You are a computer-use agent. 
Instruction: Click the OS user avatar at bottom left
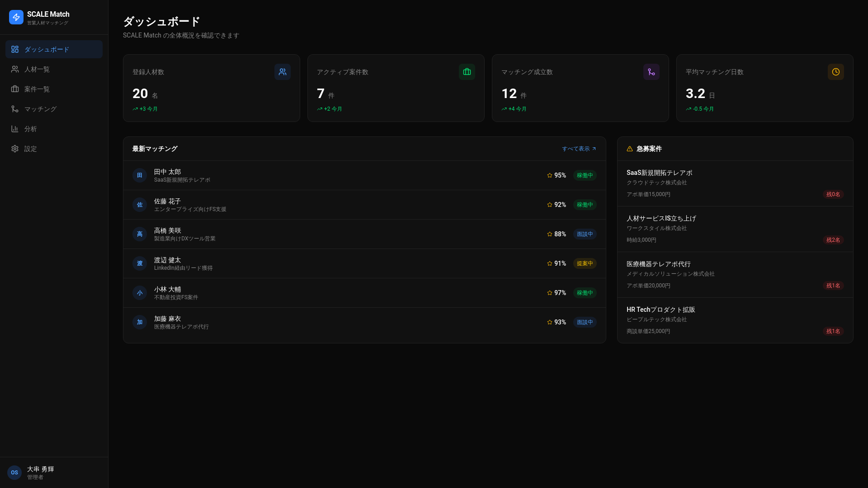pos(14,473)
